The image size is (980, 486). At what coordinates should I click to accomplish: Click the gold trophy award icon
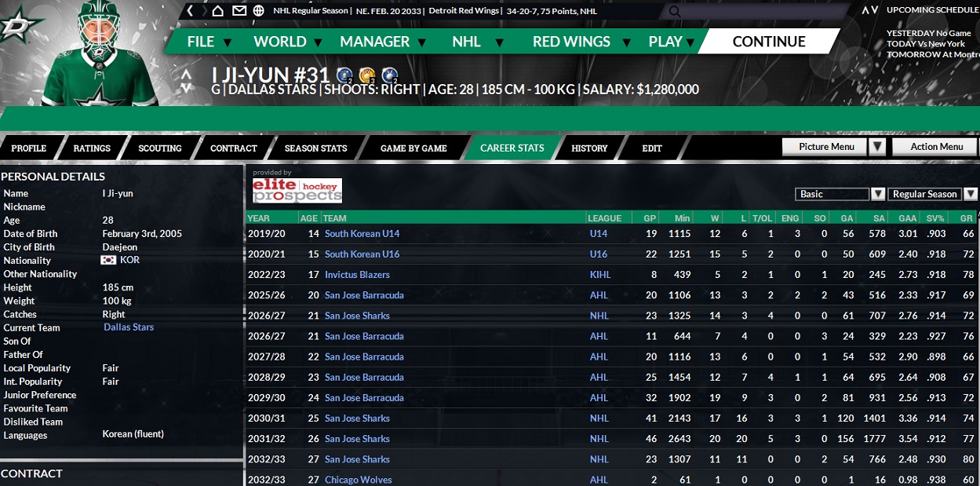coord(366,75)
